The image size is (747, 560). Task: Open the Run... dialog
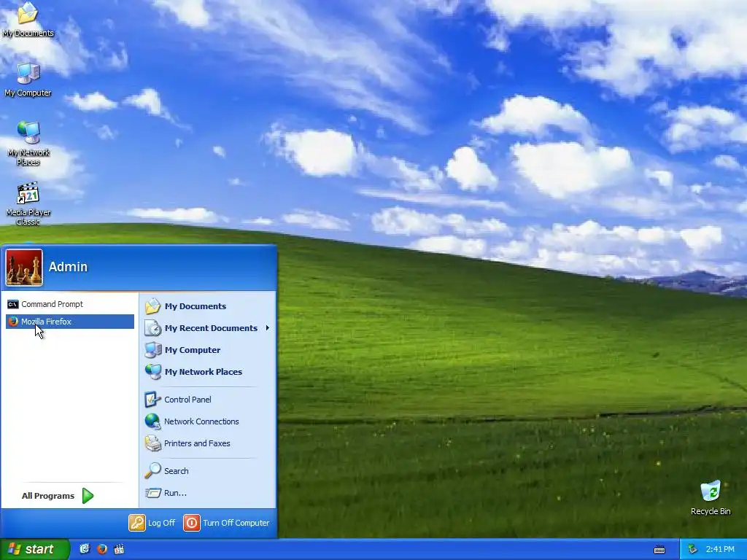point(206,493)
